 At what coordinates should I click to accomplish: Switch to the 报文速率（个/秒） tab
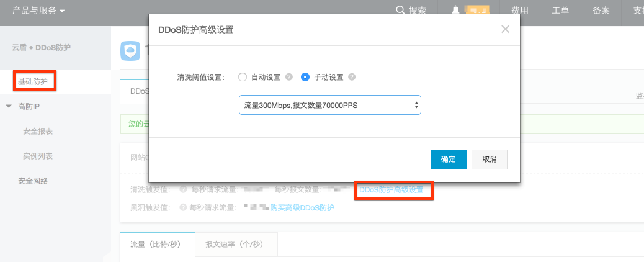(x=236, y=245)
